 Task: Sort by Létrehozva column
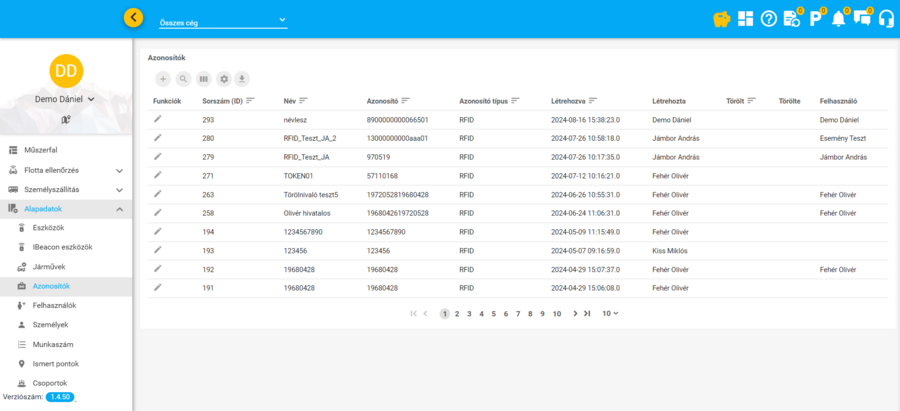point(593,100)
